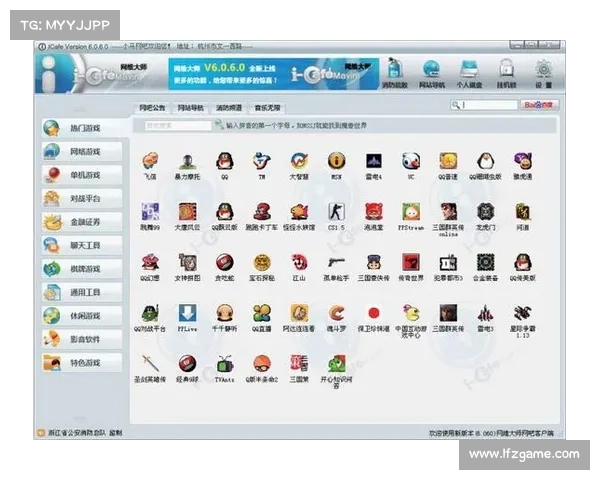This screenshot has width=600, height=480.
Task: Open the 孤单枪手 game icon
Action: pos(336,263)
